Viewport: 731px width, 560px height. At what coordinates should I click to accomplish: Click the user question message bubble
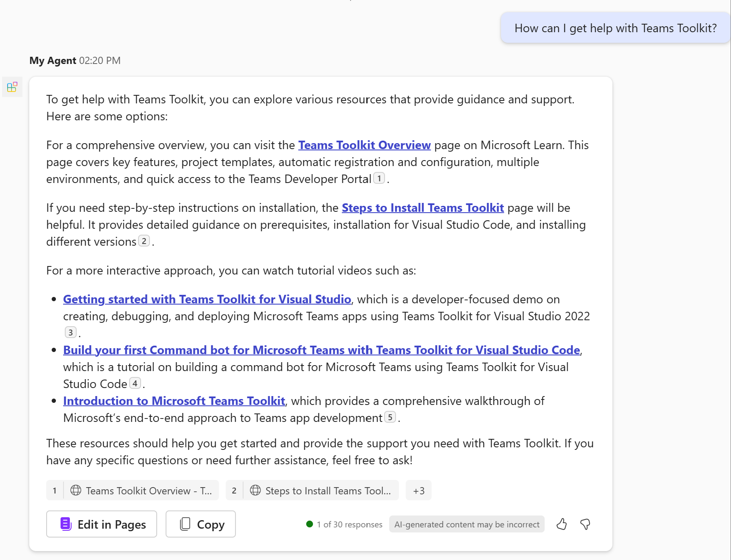[615, 28]
